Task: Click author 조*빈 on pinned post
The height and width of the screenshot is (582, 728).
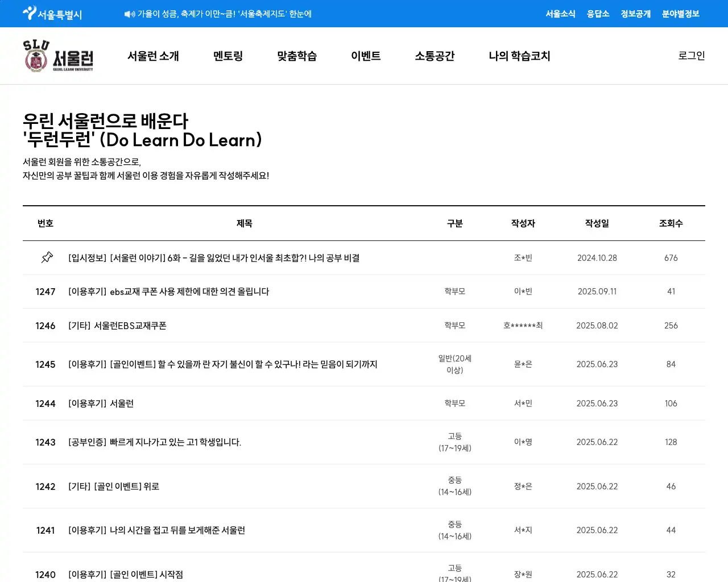Action: [x=523, y=258]
